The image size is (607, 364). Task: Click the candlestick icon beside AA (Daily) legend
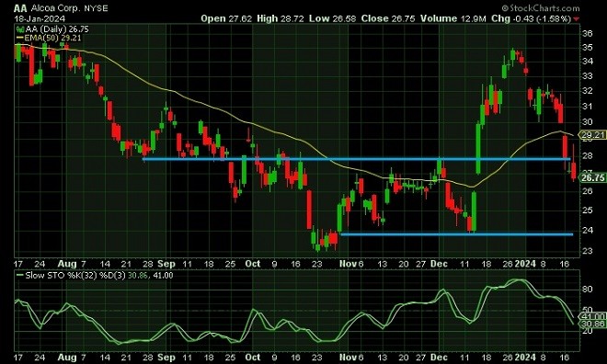(19, 29)
